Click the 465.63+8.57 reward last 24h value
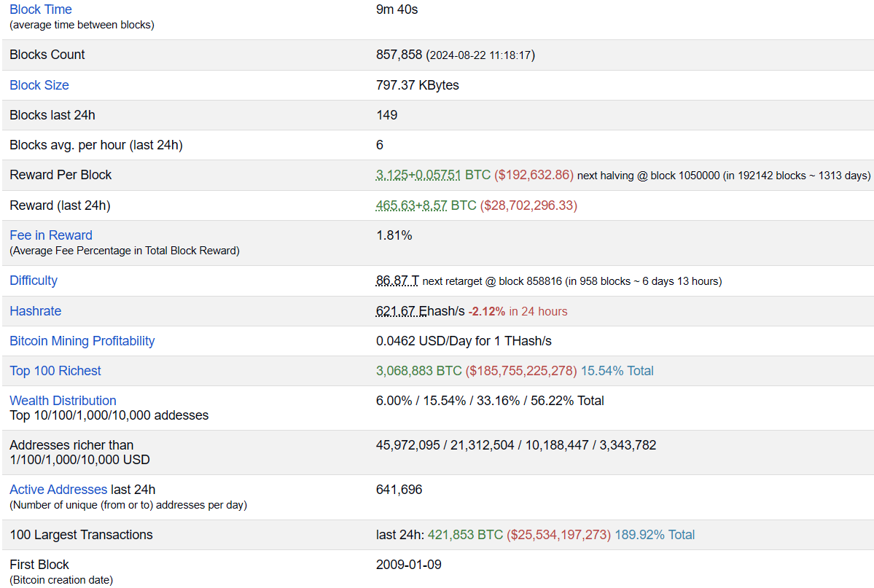The height and width of the screenshot is (588, 874). [411, 205]
